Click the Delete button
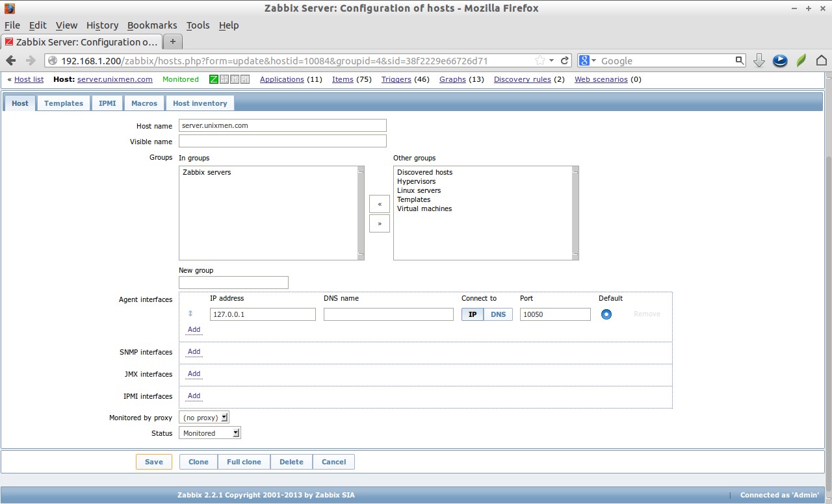This screenshot has height=504, width=832. pos(291,462)
